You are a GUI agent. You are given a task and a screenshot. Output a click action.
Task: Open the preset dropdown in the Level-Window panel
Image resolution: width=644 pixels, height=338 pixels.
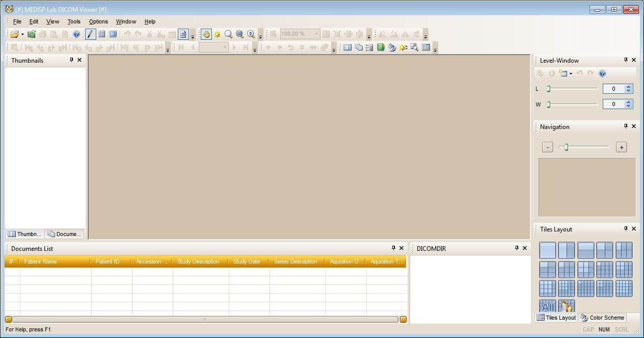click(x=570, y=73)
